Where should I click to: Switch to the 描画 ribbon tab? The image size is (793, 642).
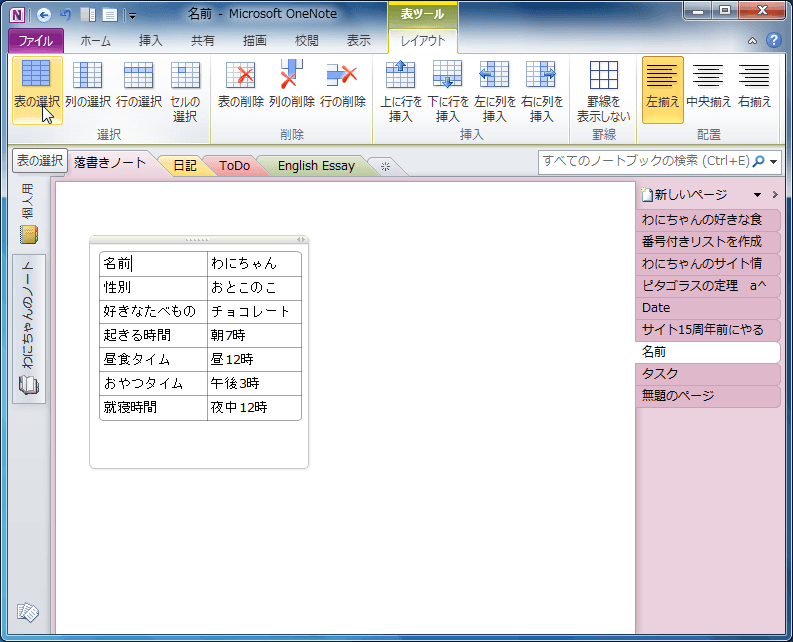click(x=255, y=41)
